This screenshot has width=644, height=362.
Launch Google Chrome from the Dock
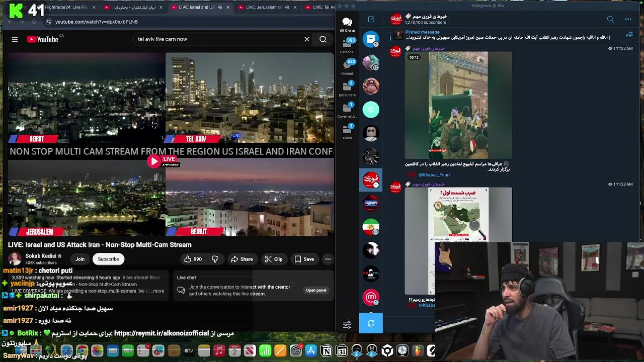point(82,351)
